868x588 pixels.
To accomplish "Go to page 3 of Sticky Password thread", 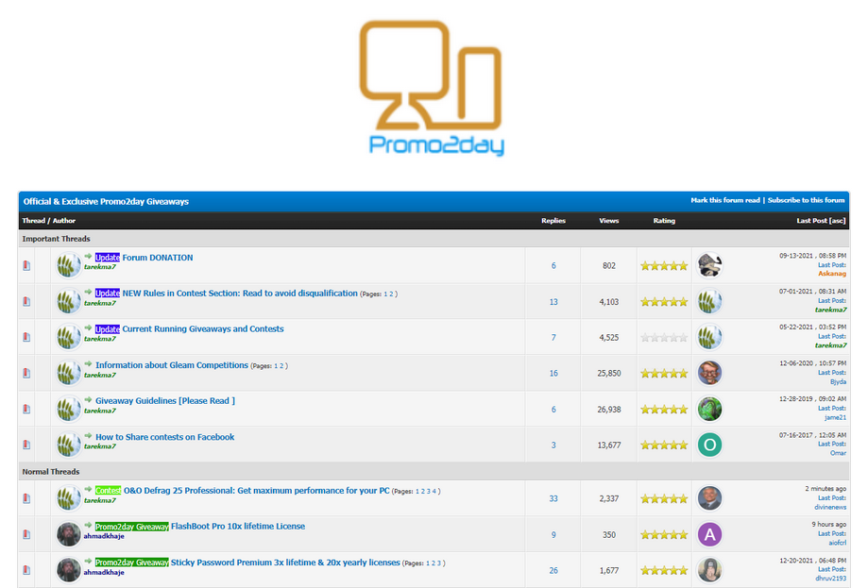I will pos(439,563).
